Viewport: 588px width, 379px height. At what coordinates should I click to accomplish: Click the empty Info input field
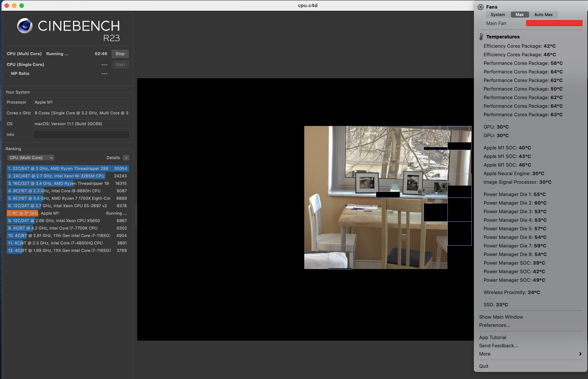pyautogui.click(x=81, y=135)
